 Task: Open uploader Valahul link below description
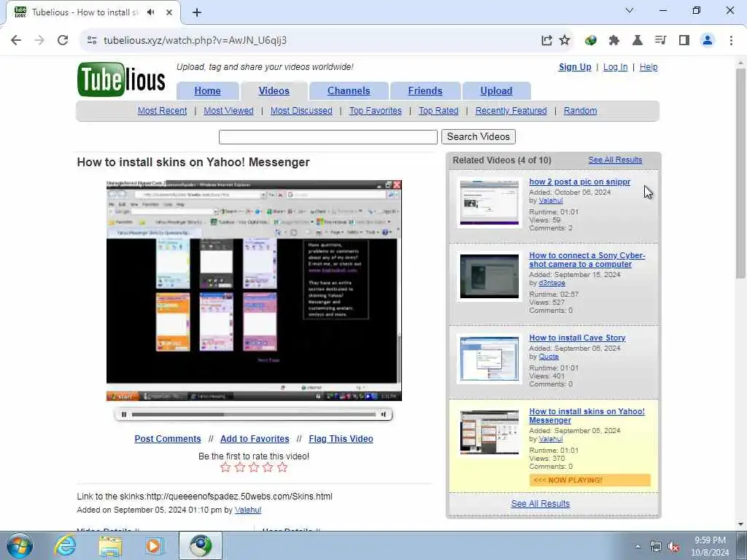(x=248, y=510)
